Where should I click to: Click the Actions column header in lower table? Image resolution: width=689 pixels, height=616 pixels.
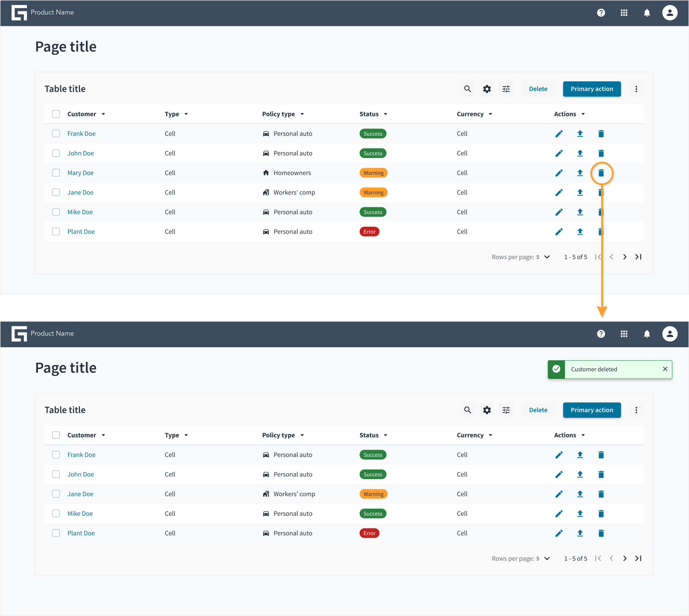coord(565,435)
